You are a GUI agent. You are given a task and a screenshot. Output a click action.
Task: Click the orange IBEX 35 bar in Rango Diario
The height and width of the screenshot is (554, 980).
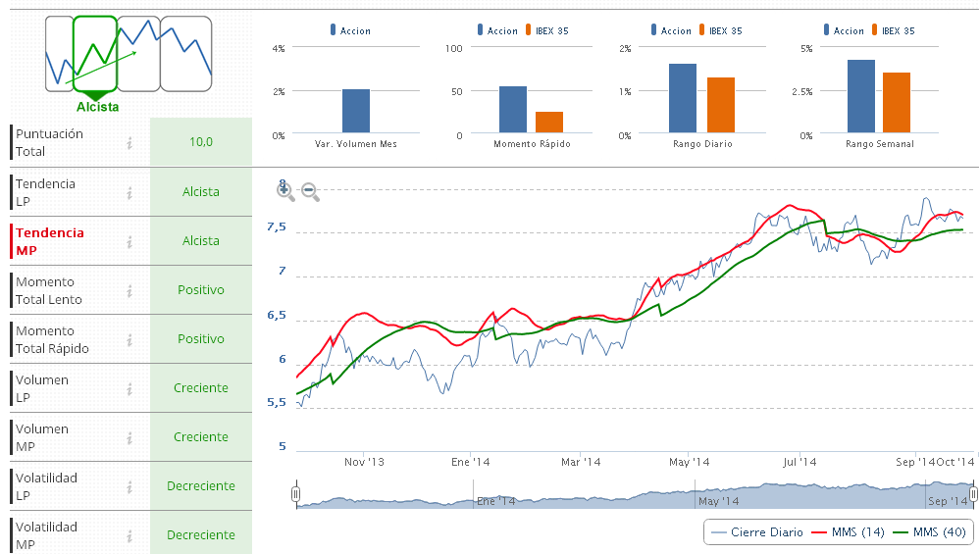pos(720,105)
